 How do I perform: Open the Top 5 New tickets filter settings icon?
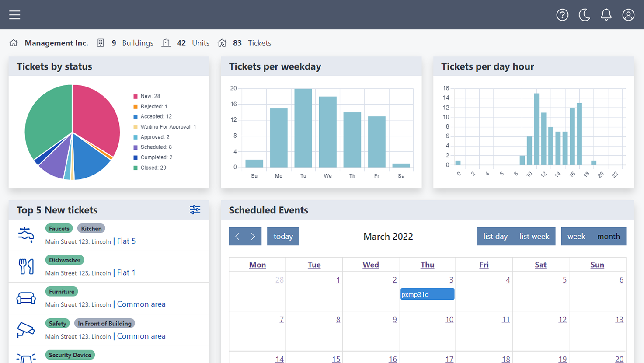coord(195,210)
